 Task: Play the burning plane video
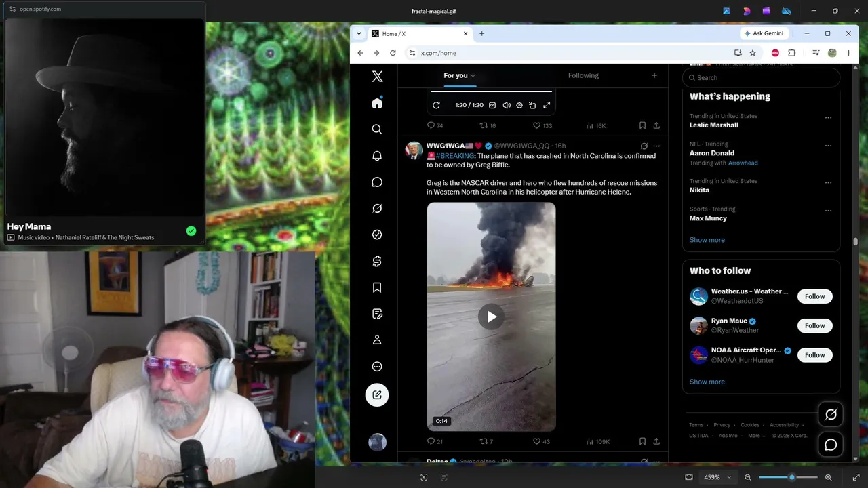click(491, 317)
